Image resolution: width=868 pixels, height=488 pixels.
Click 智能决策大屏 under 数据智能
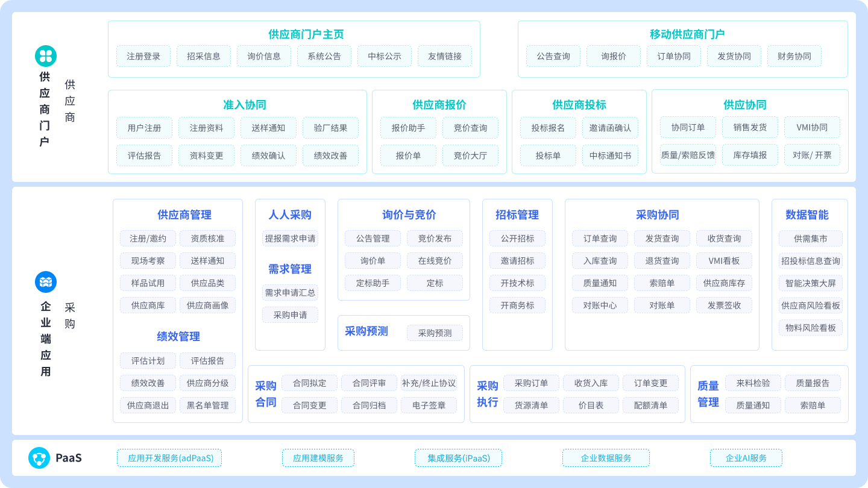coord(812,283)
